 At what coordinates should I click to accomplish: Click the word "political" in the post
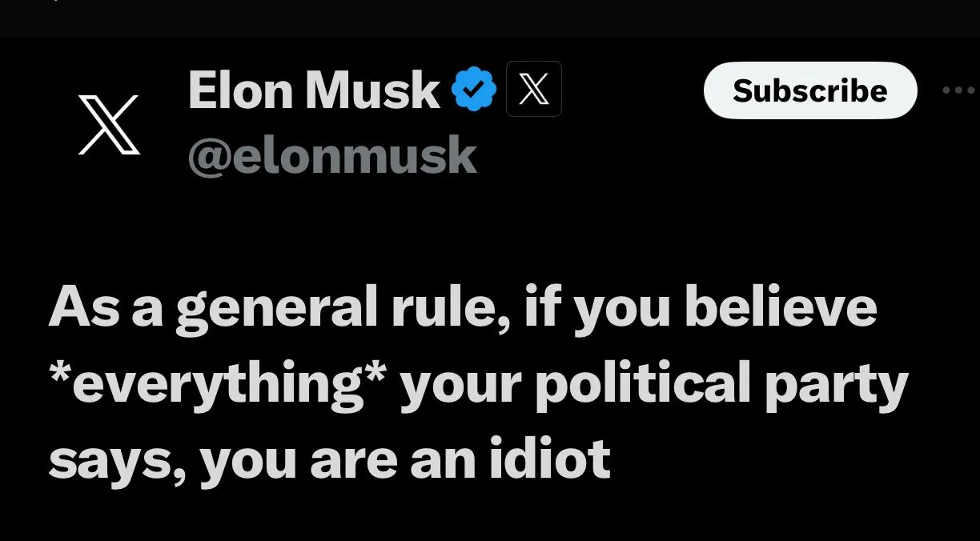tap(641, 385)
